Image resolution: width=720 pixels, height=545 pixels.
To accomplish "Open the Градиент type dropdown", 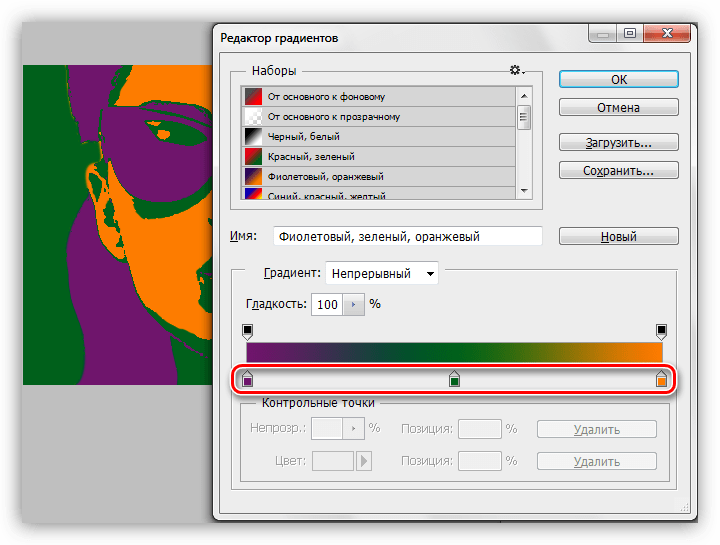I will (x=382, y=273).
